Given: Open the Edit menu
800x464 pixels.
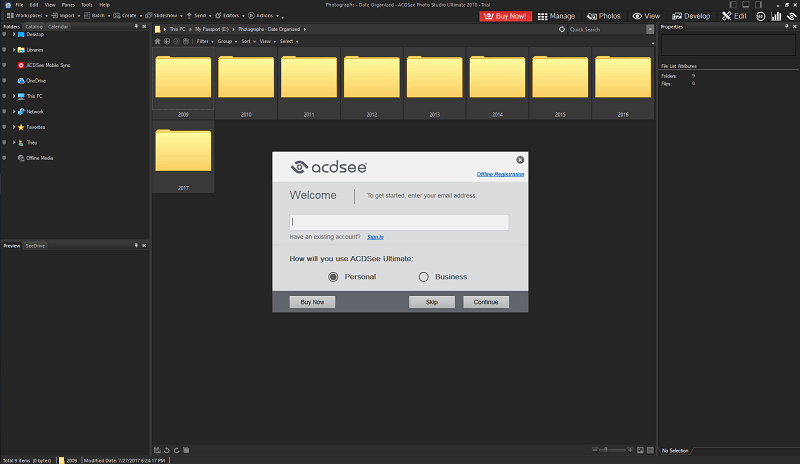Looking at the screenshot, I should point(34,5).
